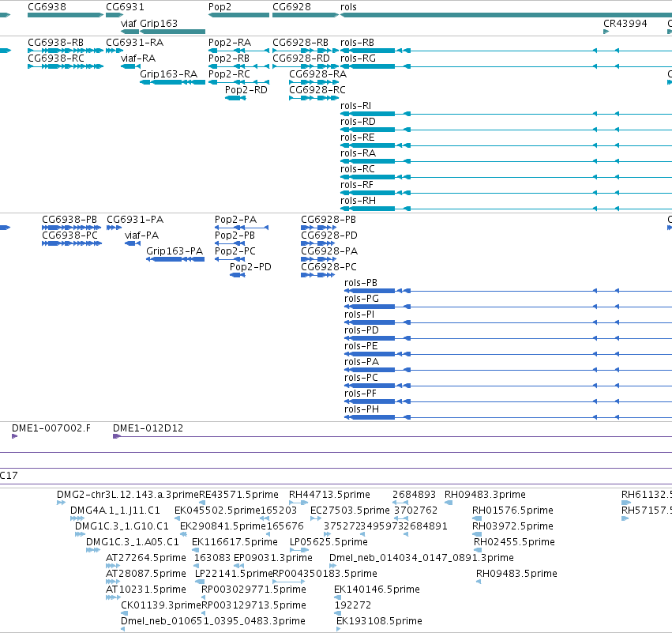Click protein Pop2-PA
Screen dimensions: 672x633
(x=242, y=228)
